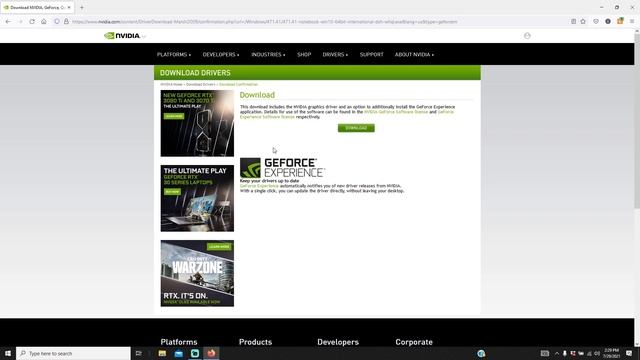Click the Corporate footer heading
The image size is (640, 360).
[x=414, y=342]
